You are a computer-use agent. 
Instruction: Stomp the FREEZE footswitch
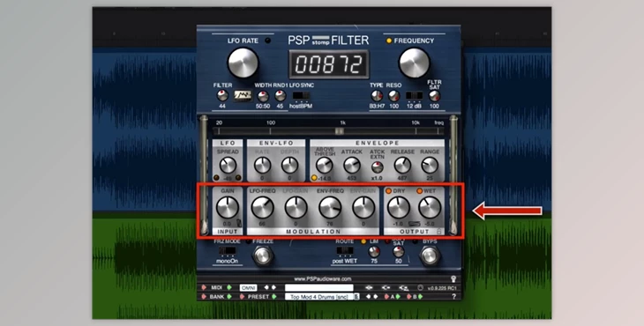click(x=263, y=256)
